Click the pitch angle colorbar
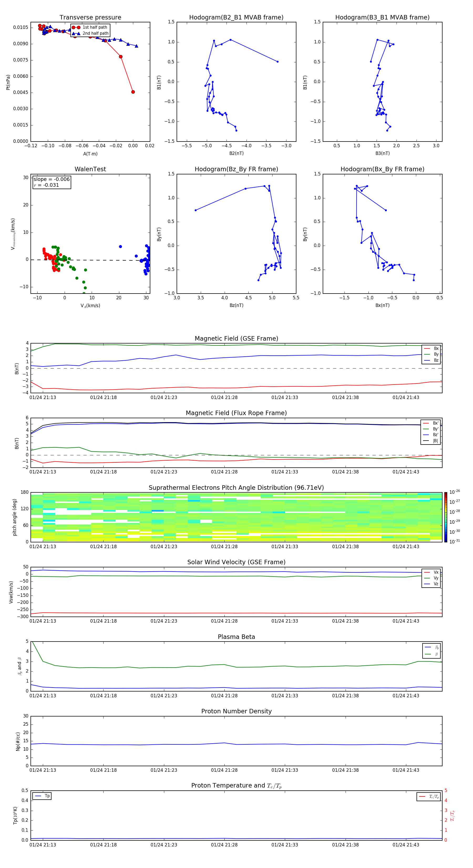 pos(446,517)
